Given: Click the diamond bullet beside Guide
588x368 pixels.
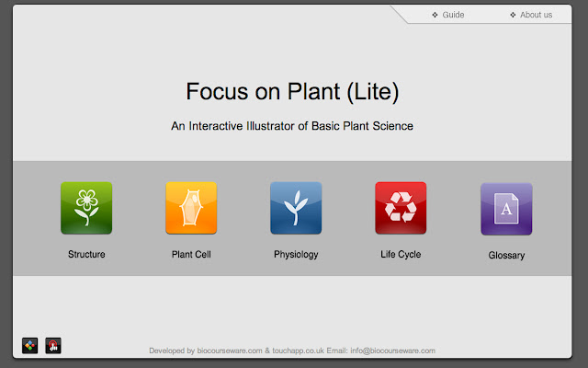Looking at the screenshot, I should click(x=435, y=15).
